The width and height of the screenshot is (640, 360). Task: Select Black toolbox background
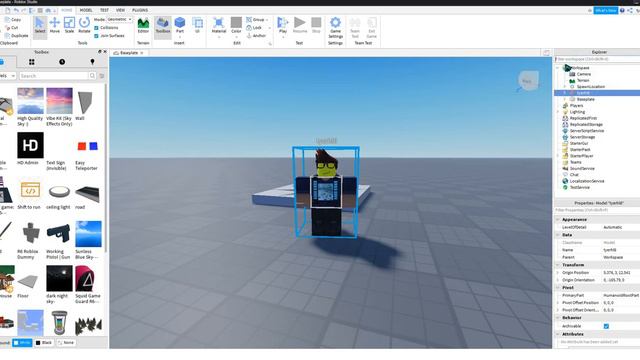click(x=44, y=343)
